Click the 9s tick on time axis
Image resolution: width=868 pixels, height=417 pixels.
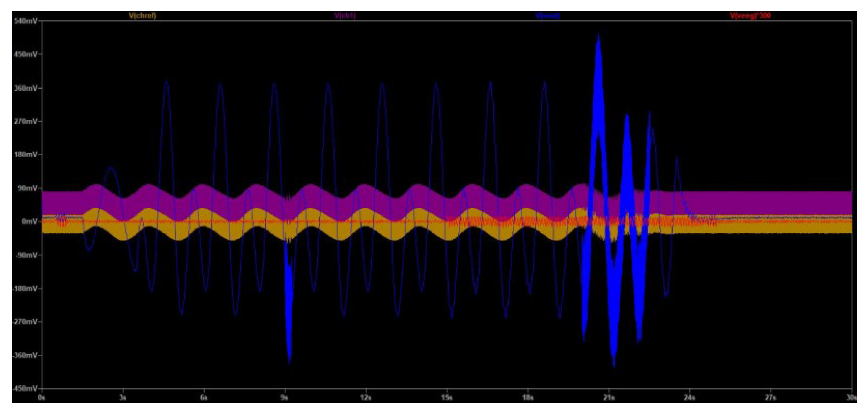tap(285, 398)
